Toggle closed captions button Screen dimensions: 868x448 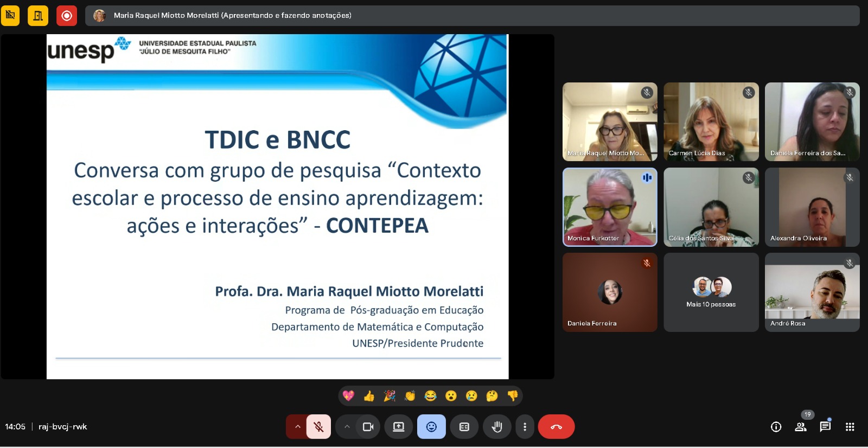tap(464, 427)
